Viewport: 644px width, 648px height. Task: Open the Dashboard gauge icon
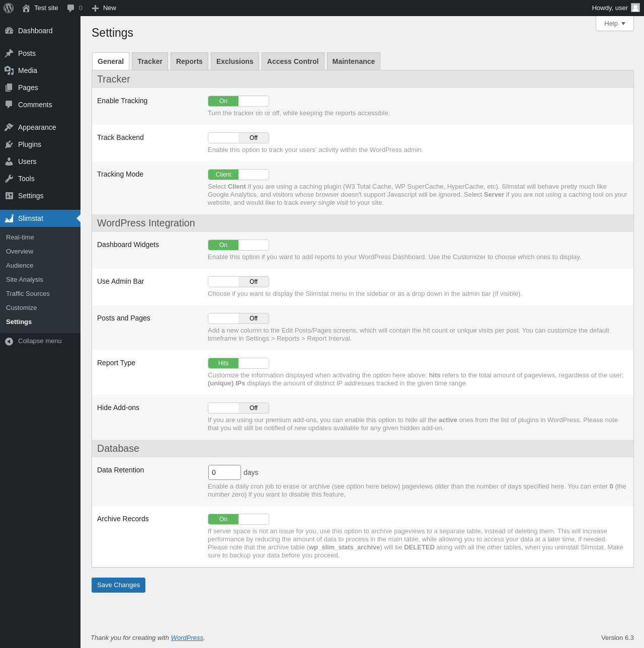9,31
